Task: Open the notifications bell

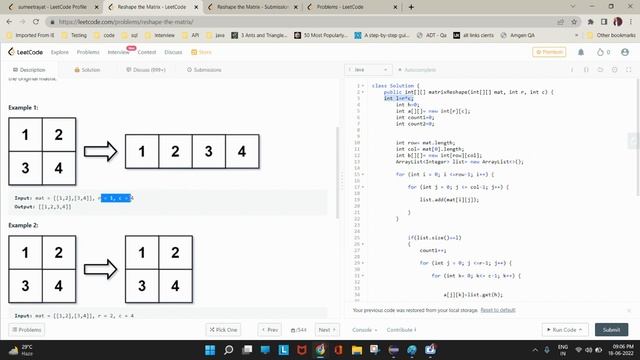Action: pos(581,52)
